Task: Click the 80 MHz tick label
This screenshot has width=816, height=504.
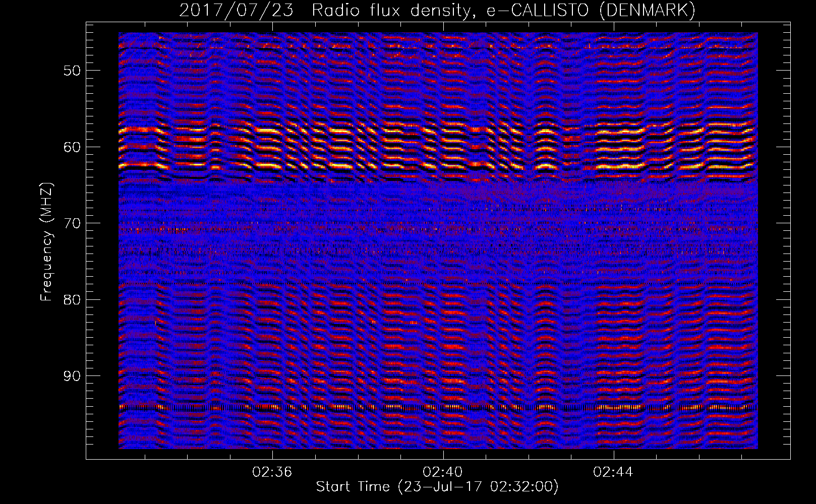Action: (x=72, y=299)
